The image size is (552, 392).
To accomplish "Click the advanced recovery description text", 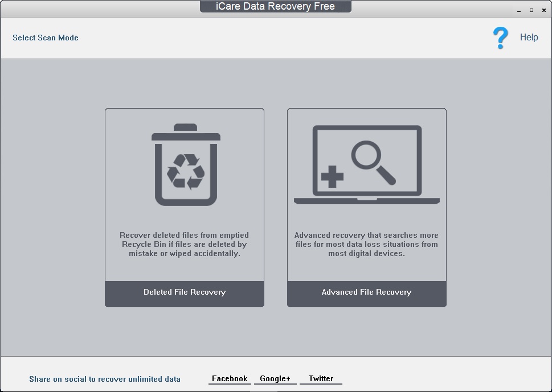I will coord(366,244).
